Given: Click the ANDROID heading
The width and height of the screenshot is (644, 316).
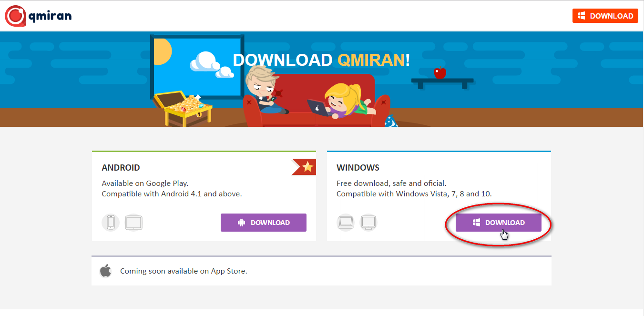Looking at the screenshot, I should click(121, 168).
